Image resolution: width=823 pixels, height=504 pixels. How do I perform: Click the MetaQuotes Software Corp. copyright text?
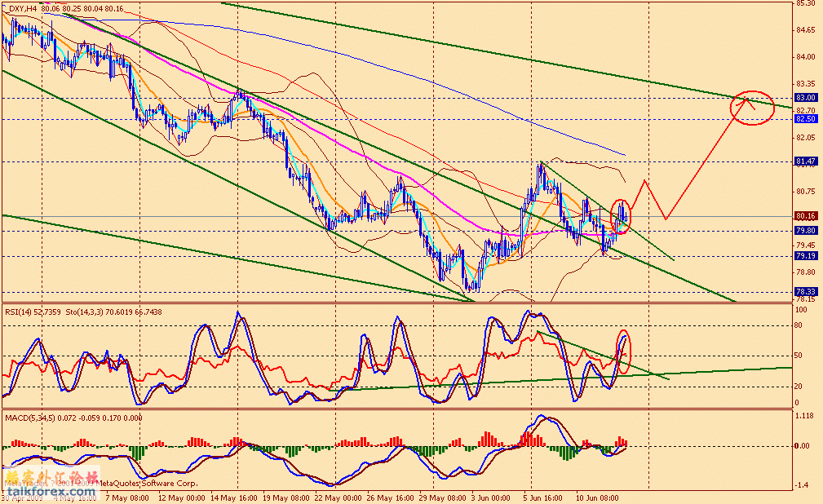(x=148, y=484)
